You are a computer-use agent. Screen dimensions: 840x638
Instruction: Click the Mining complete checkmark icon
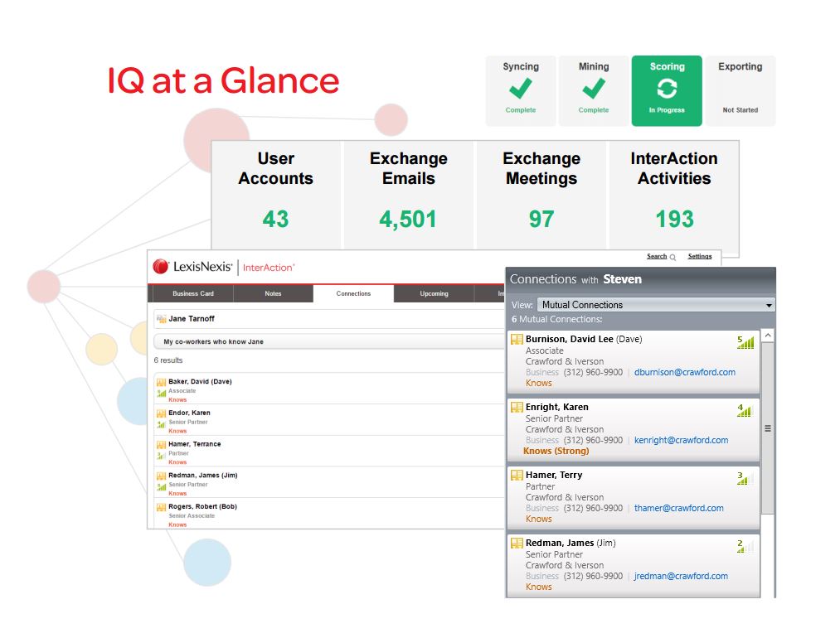pos(594,89)
